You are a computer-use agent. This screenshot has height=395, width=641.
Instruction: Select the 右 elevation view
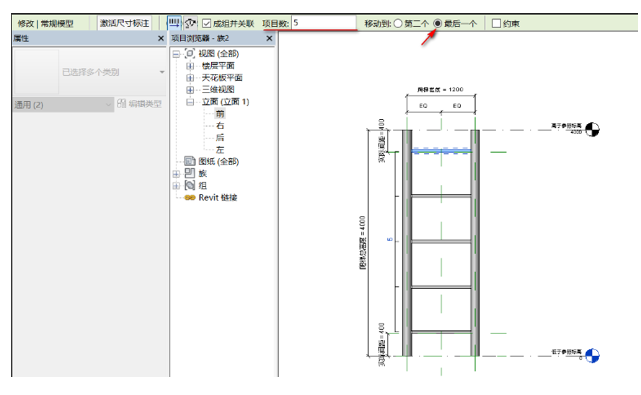coord(220,126)
